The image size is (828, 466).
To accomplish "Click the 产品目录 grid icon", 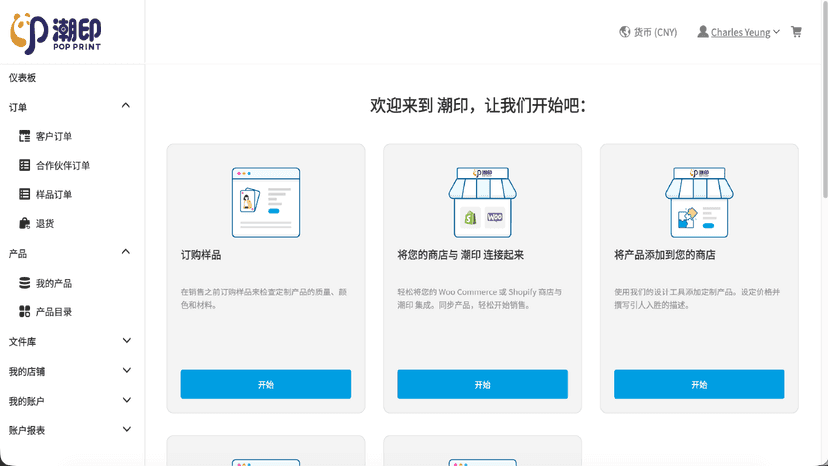I will click(x=24, y=312).
